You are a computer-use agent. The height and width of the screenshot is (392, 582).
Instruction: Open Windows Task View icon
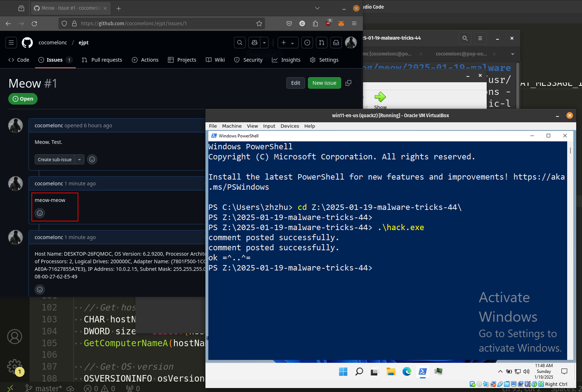click(x=374, y=371)
